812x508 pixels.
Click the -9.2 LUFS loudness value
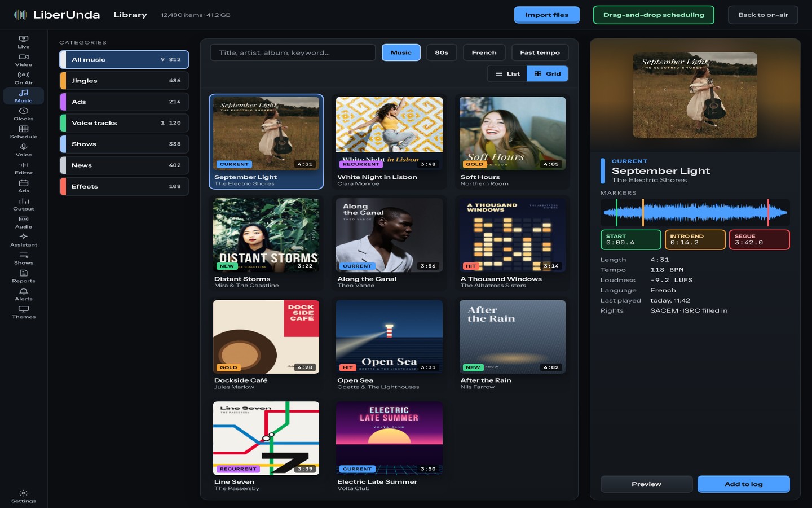pos(671,280)
